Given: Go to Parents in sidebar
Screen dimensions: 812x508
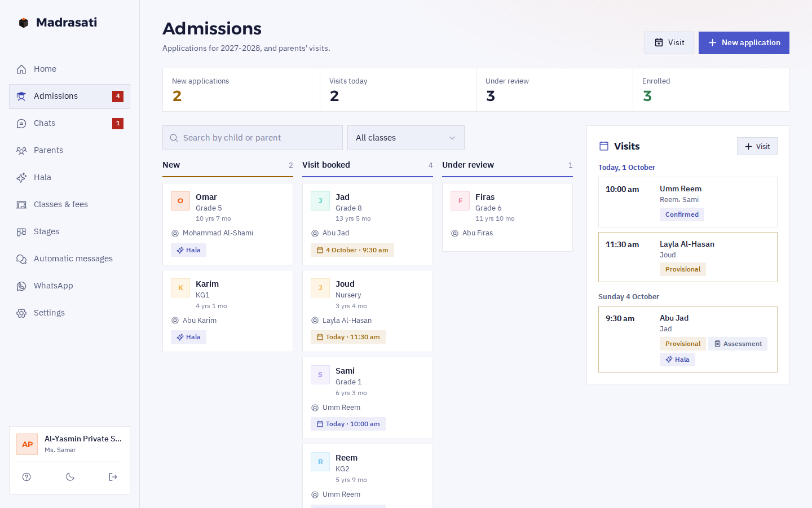Looking at the screenshot, I should coord(69,150).
